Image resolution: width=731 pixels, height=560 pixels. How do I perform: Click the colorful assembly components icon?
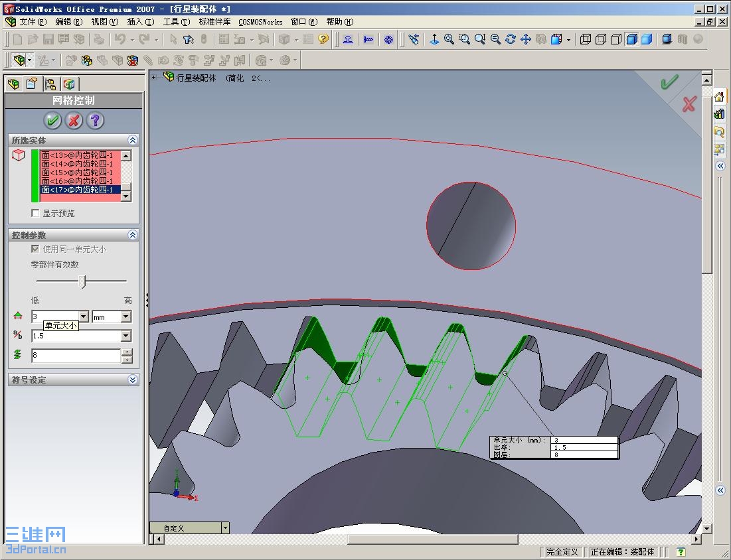point(87,60)
